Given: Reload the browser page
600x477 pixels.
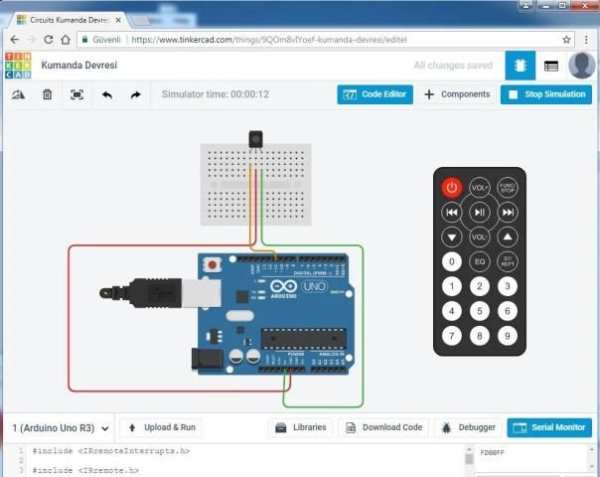Looking at the screenshot, I should 48,39.
